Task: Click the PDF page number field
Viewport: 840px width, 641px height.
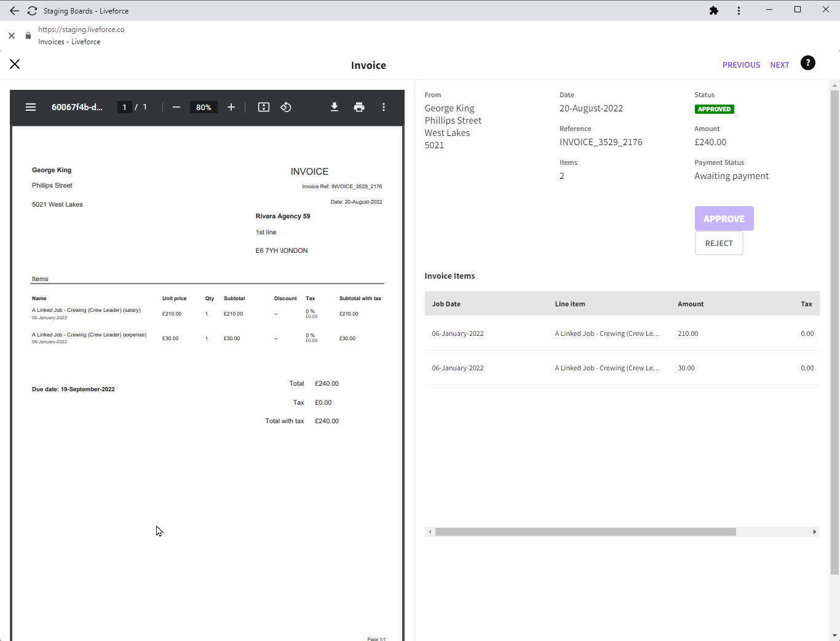Action: pos(125,107)
